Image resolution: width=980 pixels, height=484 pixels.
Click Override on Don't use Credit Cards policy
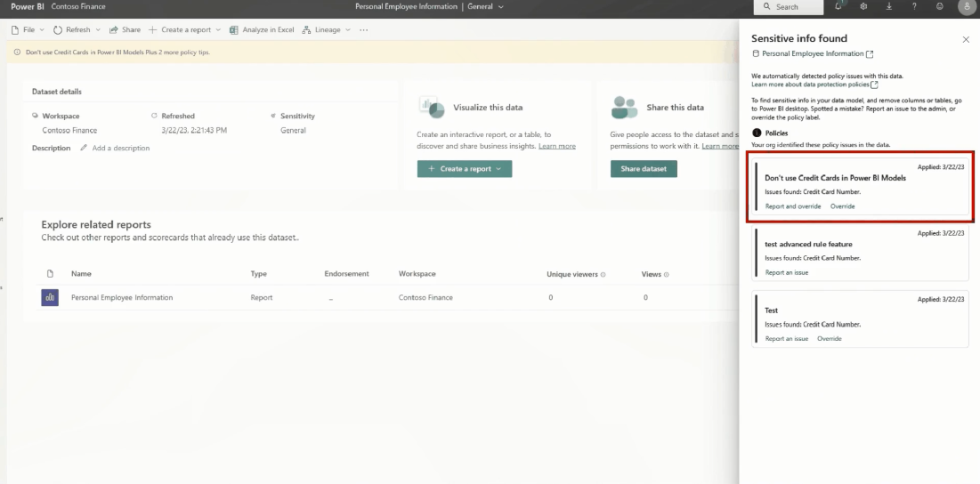[x=843, y=206]
